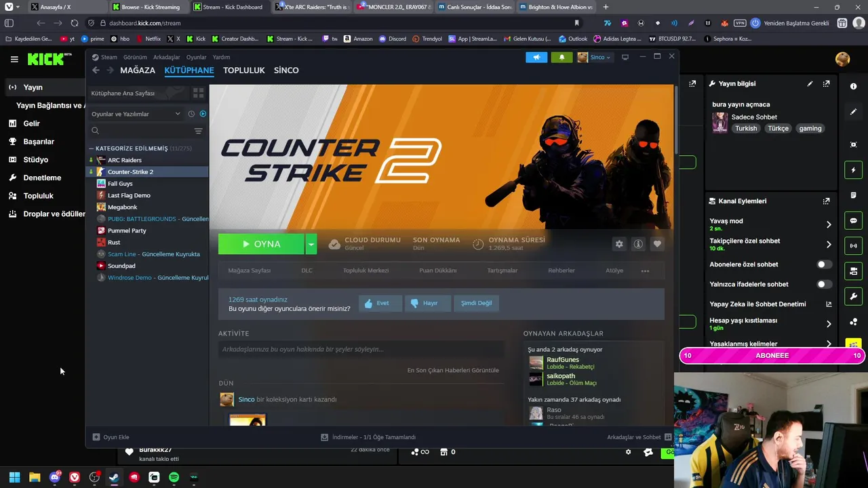Screen dimensions: 868x488
Task: Toggle the ready-to-play filter icon
Action: [203, 114]
